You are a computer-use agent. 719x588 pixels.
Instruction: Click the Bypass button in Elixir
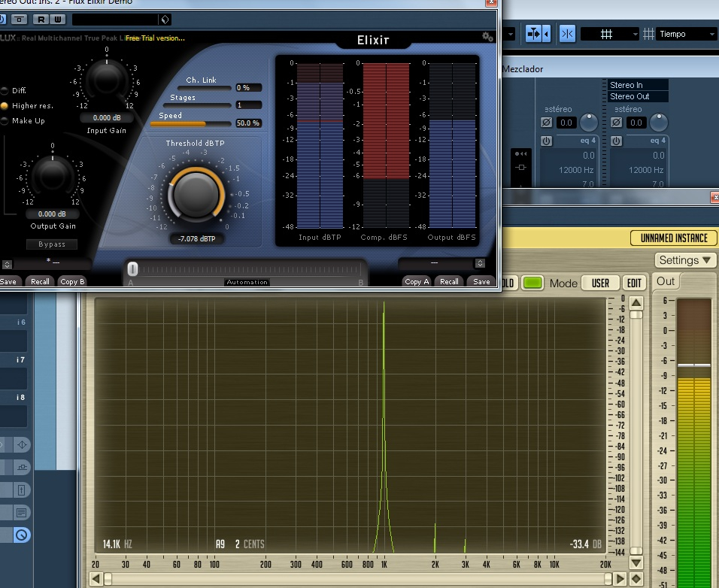[x=52, y=244]
